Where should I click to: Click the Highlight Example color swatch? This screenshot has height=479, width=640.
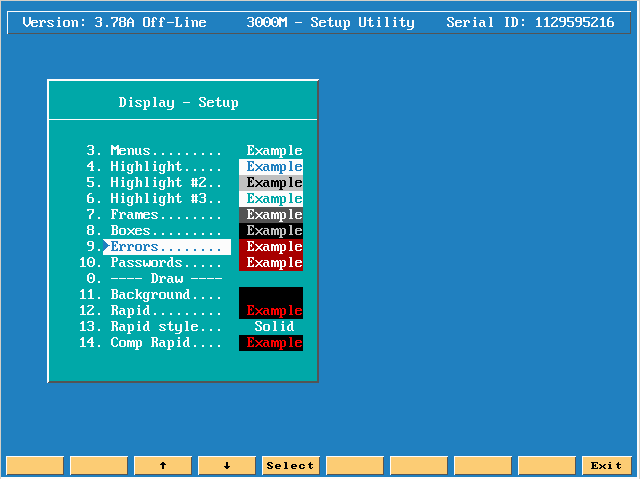click(x=271, y=166)
